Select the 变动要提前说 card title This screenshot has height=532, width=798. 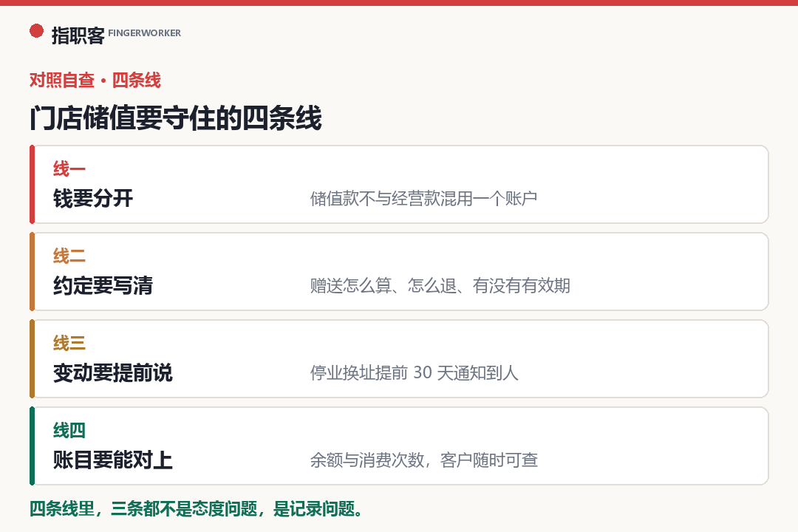[x=113, y=372]
